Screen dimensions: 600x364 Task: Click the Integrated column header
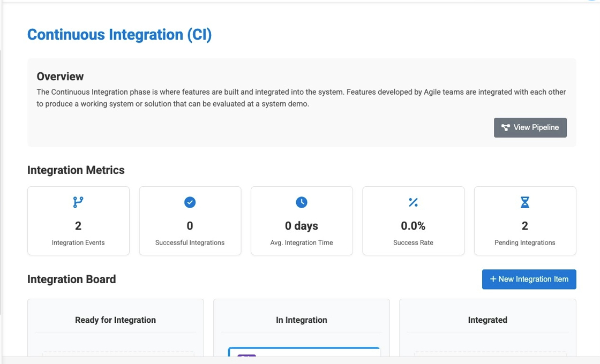click(x=487, y=320)
